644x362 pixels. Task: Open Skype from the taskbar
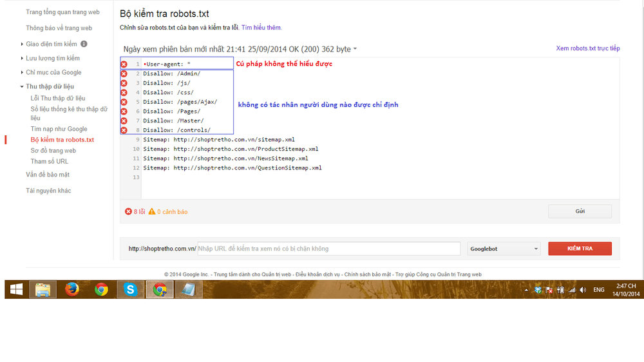coord(130,289)
